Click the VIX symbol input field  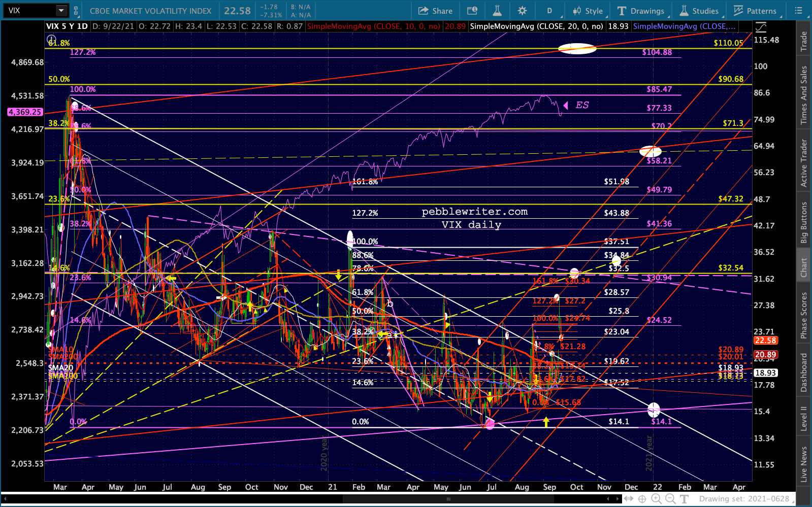pyautogui.click(x=29, y=10)
